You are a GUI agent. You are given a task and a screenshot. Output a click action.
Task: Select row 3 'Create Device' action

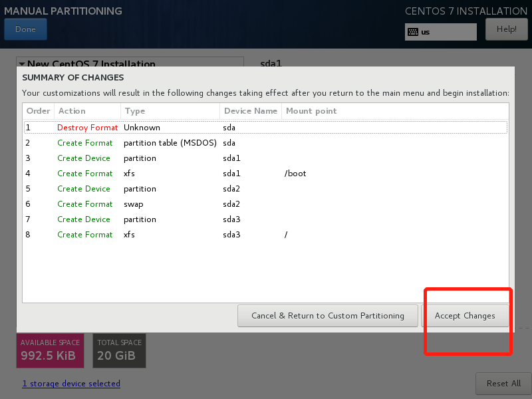(84, 158)
